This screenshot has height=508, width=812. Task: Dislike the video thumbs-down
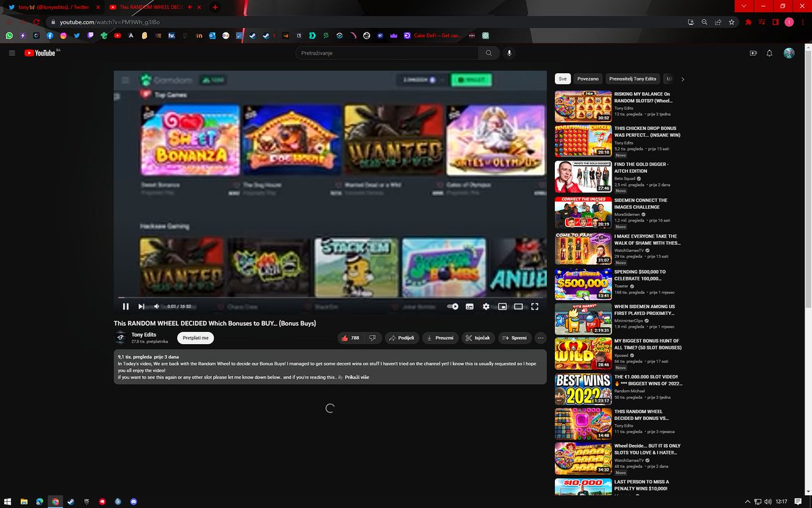(372, 337)
